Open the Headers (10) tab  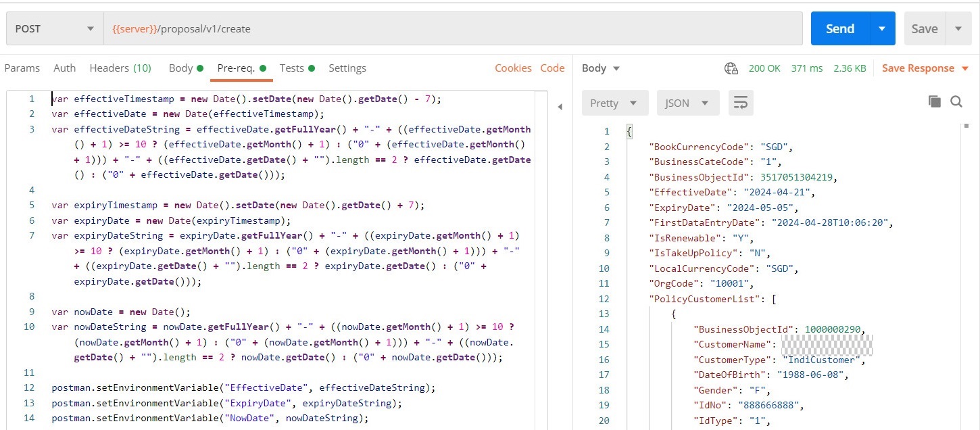tap(120, 68)
